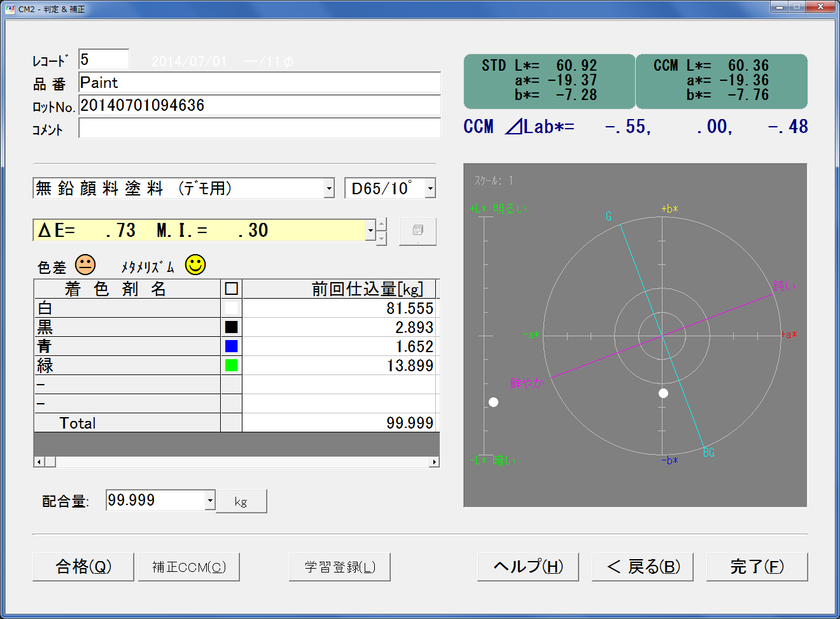
Task: Open the 配合量 99.999 combo dropdown arrow
Action: click(210, 500)
